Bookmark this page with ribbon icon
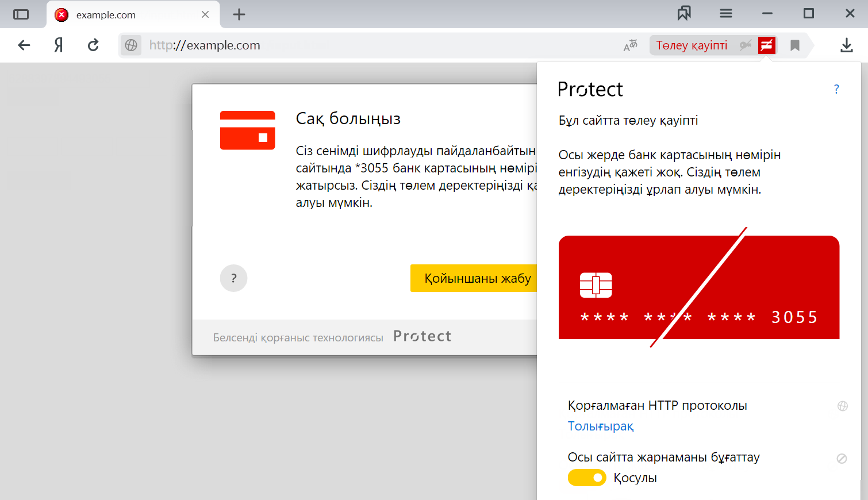Screen dimensions: 868x500 [x=795, y=45]
